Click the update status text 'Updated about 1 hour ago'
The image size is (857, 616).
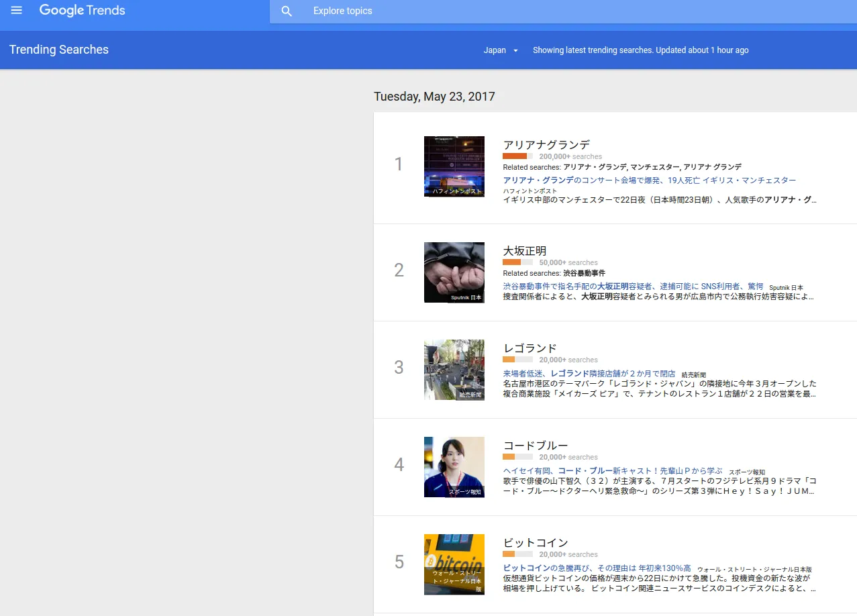tap(702, 50)
